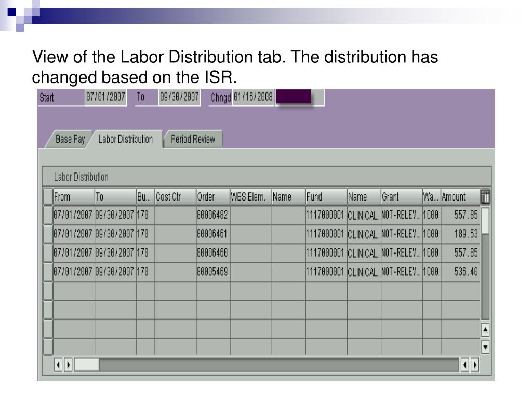Screen dimensions: 532x399
Task: Open the Period Review tab
Action: tap(193, 139)
